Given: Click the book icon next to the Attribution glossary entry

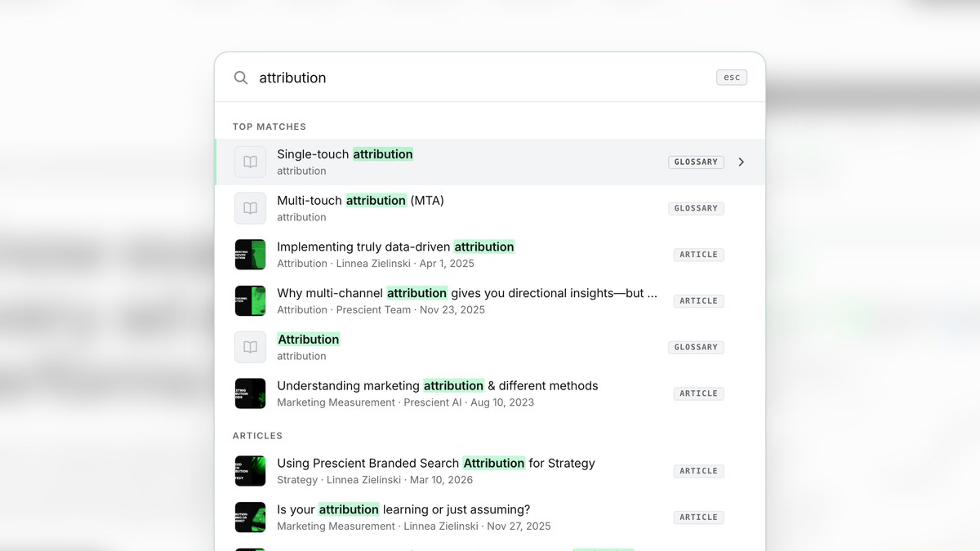Looking at the screenshot, I should point(250,347).
